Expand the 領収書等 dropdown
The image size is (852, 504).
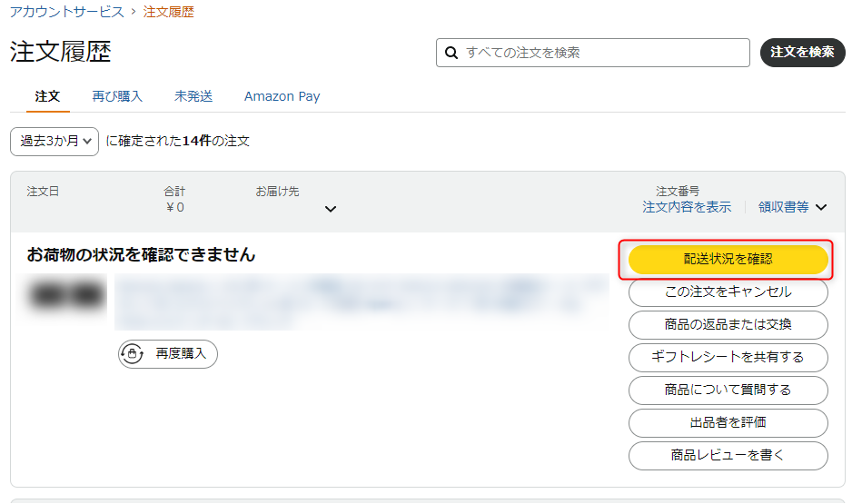click(792, 207)
